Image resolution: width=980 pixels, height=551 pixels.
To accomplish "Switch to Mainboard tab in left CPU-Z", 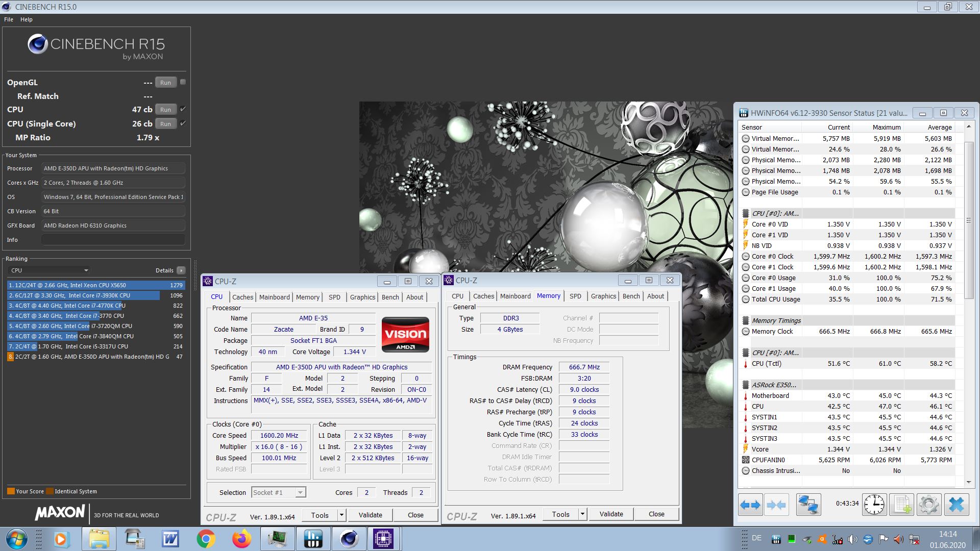I will click(275, 297).
